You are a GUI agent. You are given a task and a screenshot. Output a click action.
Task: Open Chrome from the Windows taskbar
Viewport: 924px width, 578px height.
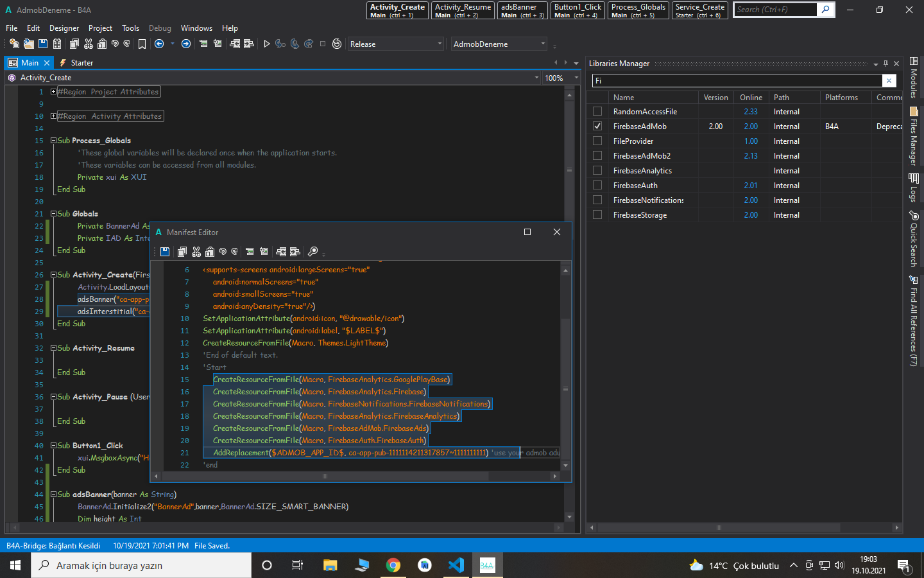[x=393, y=565]
